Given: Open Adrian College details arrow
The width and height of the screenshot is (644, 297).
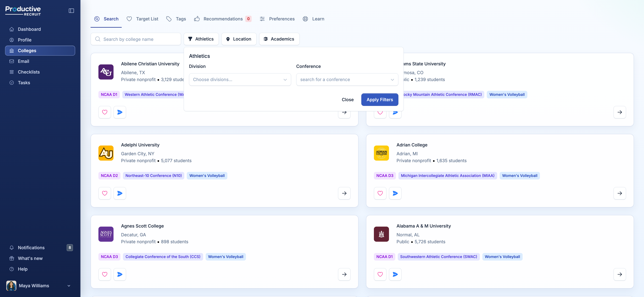Looking at the screenshot, I should click(620, 193).
